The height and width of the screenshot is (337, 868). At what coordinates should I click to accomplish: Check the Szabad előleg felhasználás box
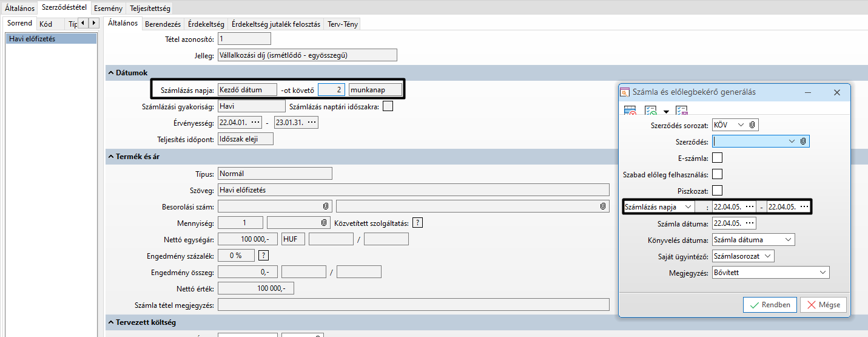click(x=717, y=174)
